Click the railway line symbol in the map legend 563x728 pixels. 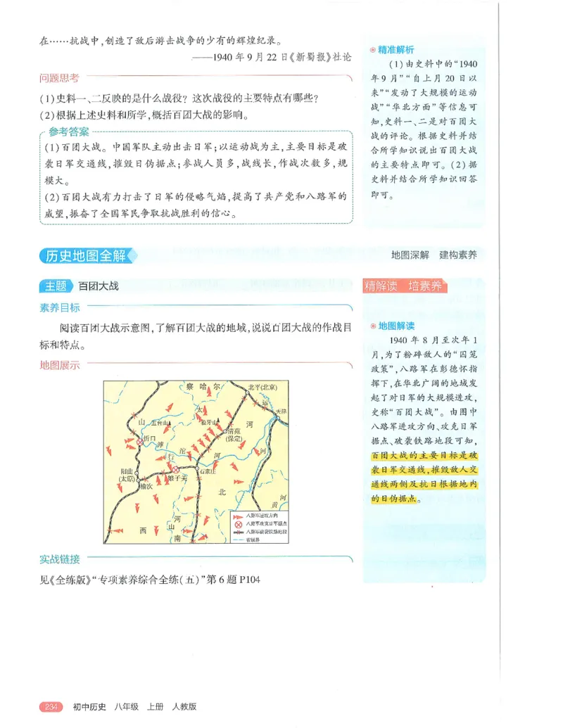(x=239, y=532)
